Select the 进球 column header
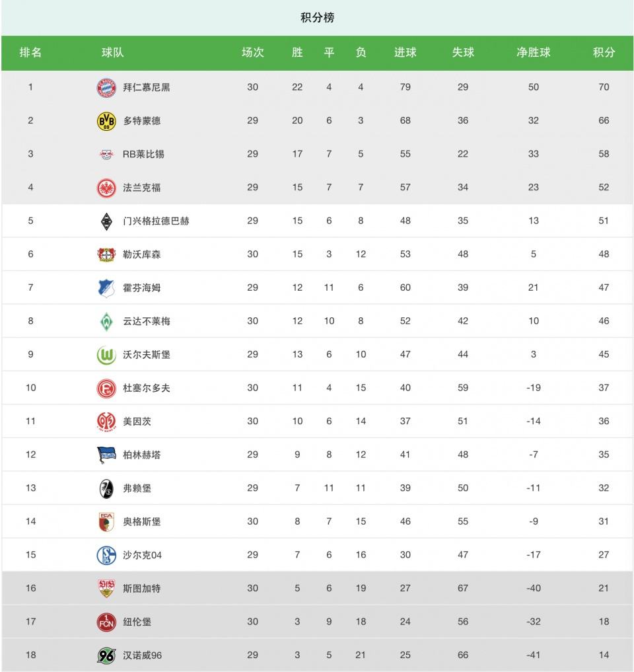 405,53
